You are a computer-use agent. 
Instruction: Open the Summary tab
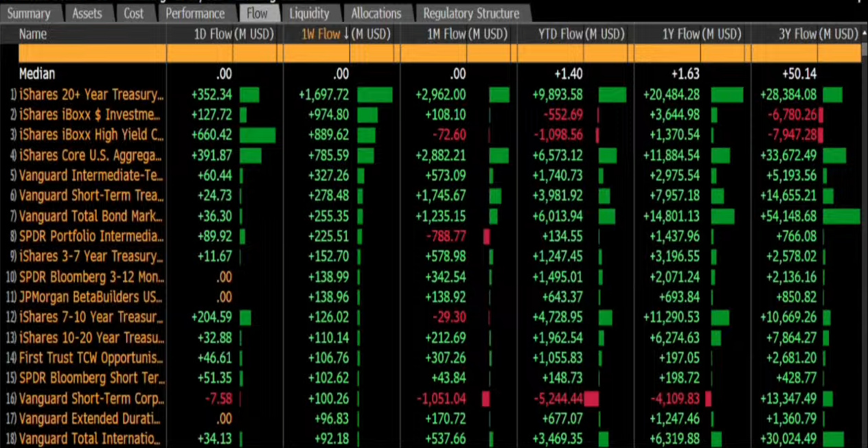(x=29, y=14)
